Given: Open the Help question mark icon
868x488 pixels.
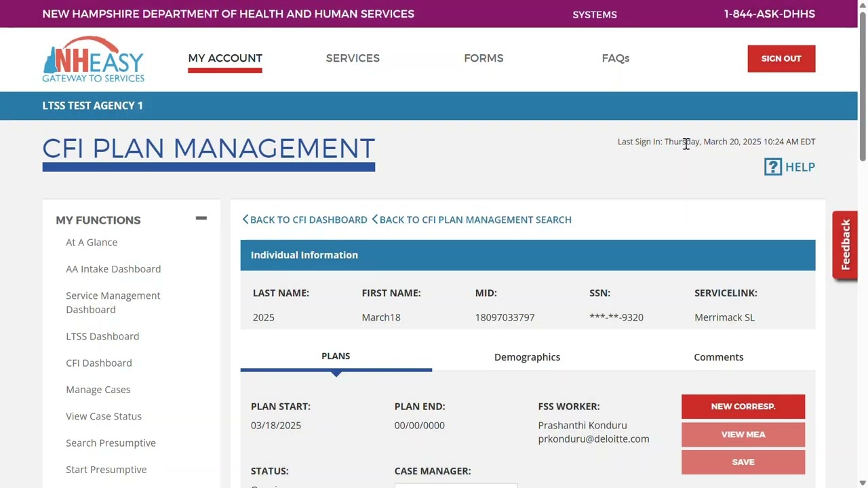Looking at the screenshot, I should click(773, 167).
